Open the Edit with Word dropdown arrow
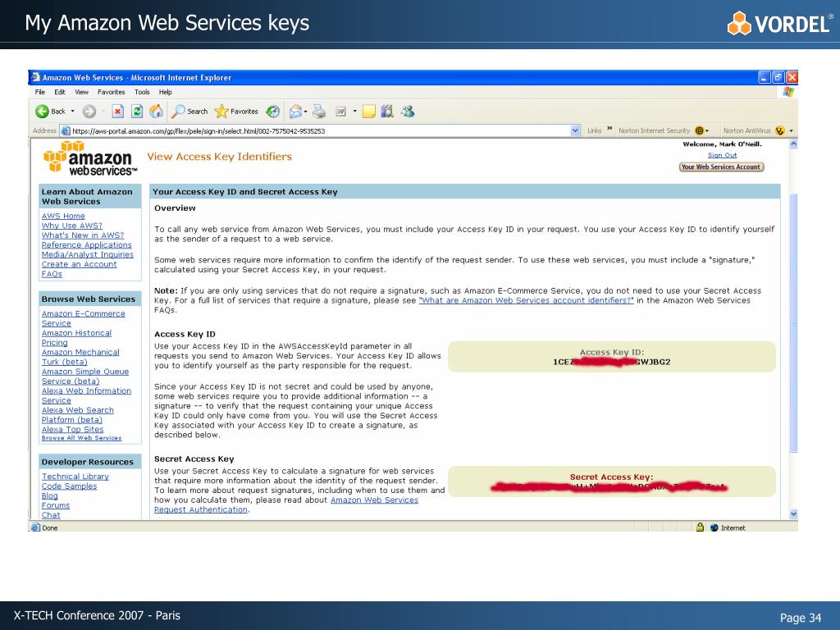The width and height of the screenshot is (840, 630). [354, 112]
